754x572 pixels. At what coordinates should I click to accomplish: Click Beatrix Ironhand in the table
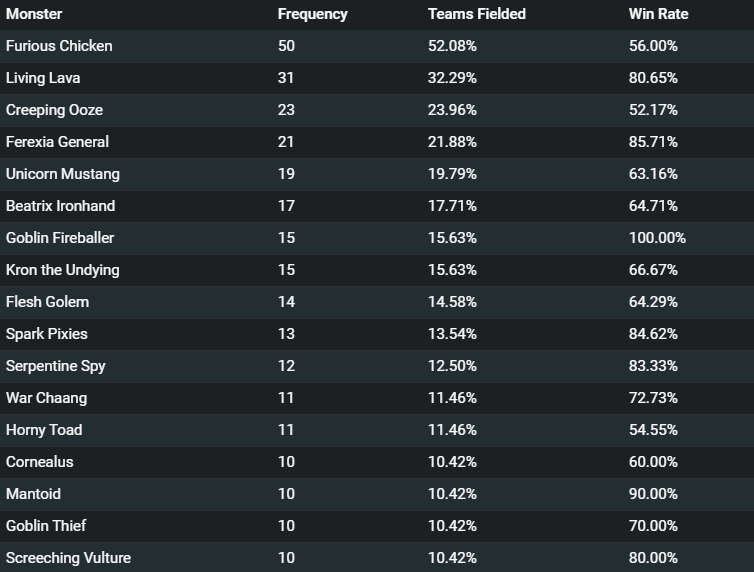tap(61, 206)
